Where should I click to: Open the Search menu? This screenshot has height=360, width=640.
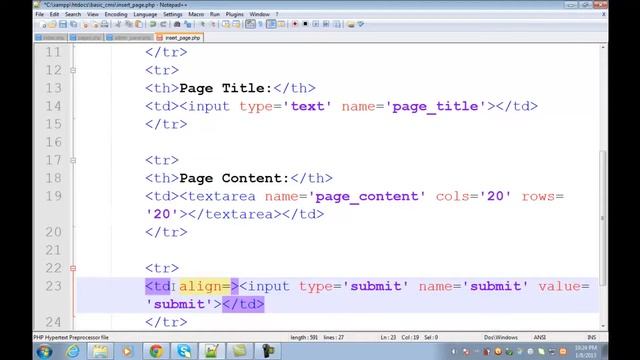coord(73,14)
